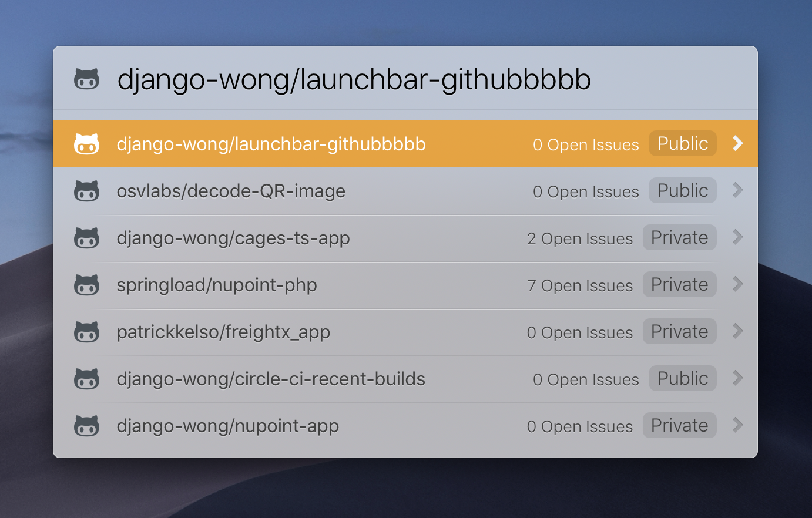The image size is (812, 518).
Task: Click Public badge on launchbar-githubbbbb row
Action: [x=683, y=143]
